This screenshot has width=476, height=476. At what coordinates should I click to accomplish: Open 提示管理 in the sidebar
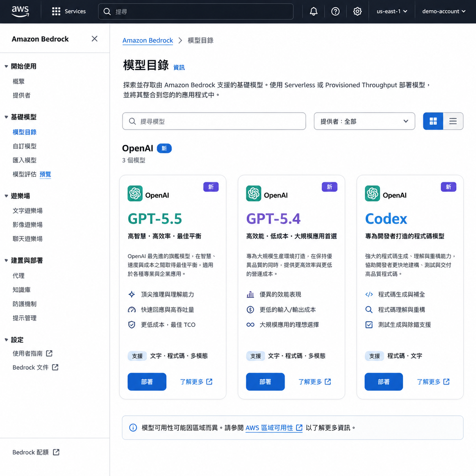[x=25, y=318]
